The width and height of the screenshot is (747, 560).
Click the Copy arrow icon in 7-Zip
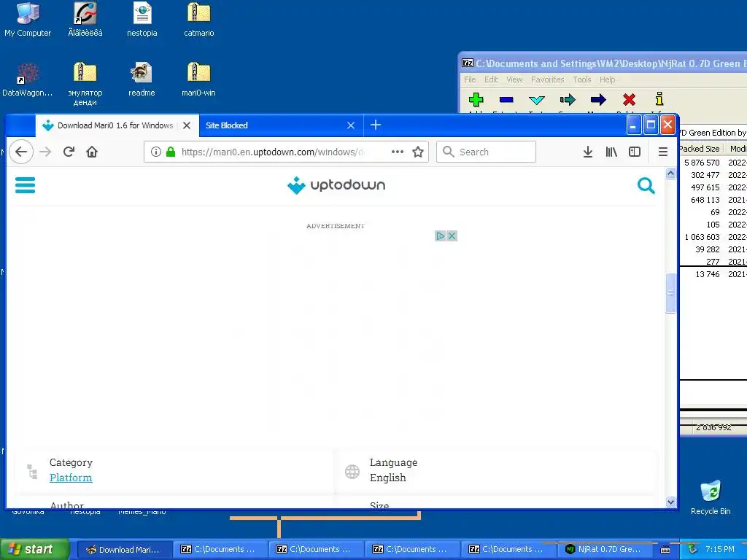click(568, 100)
